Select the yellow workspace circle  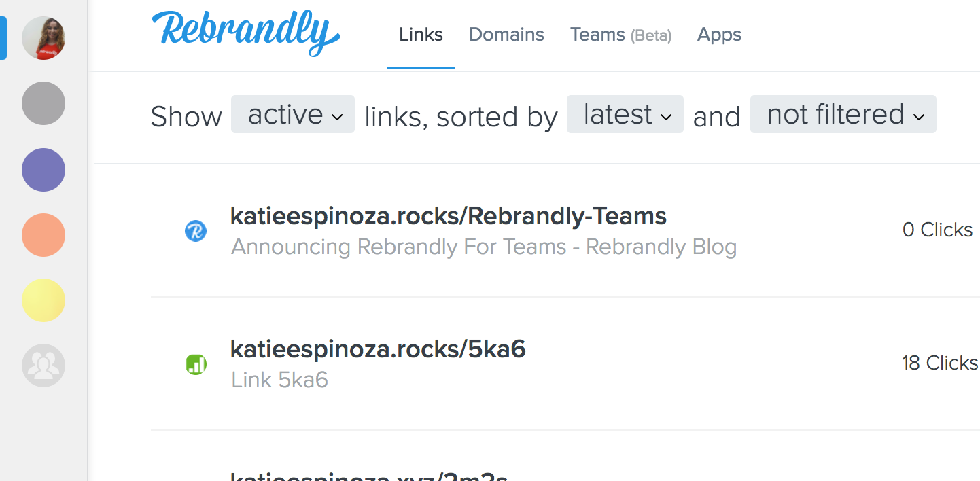(x=43, y=300)
